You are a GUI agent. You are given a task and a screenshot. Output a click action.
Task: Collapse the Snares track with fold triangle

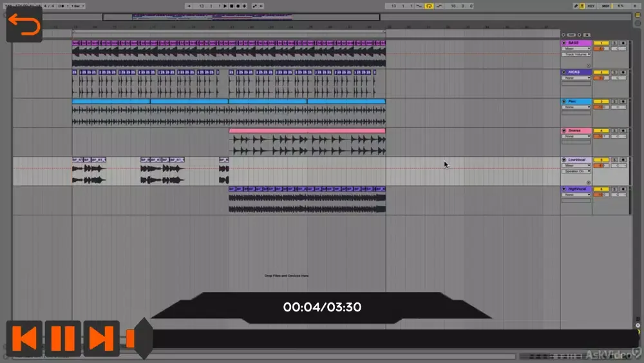click(564, 130)
